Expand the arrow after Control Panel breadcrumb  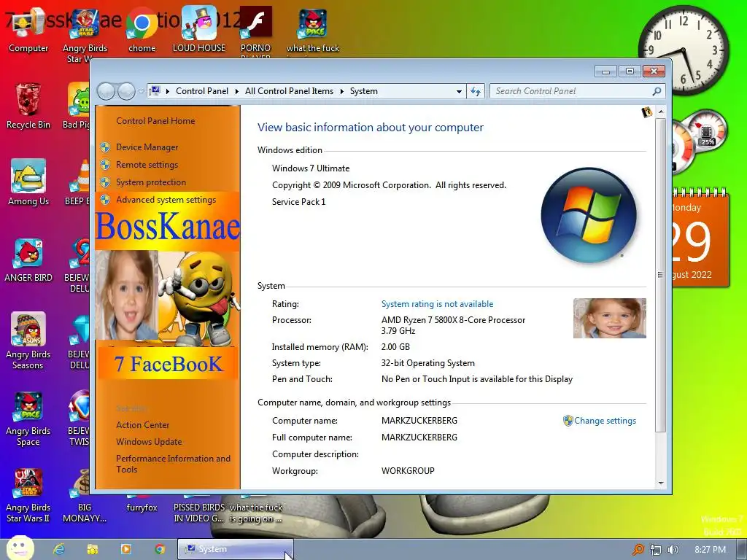click(237, 91)
